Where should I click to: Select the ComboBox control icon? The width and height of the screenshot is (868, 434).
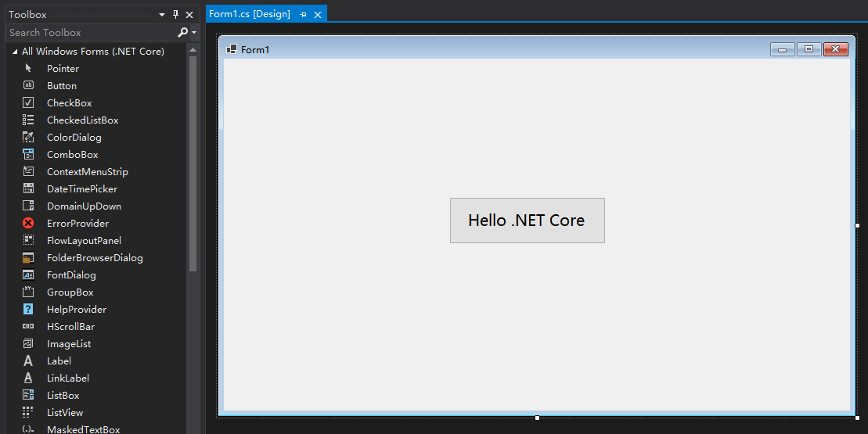[28, 154]
